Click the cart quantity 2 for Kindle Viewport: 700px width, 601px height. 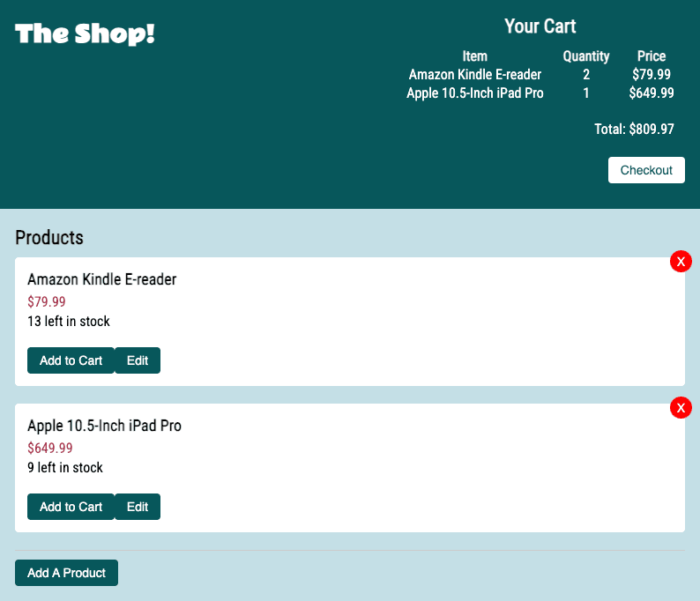586,74
